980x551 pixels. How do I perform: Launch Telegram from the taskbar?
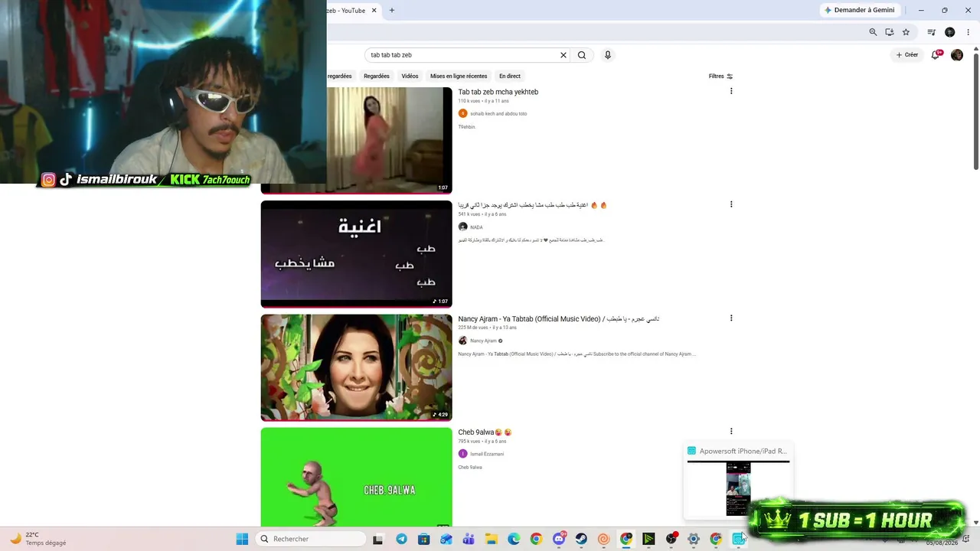click(x=401, y=539)
